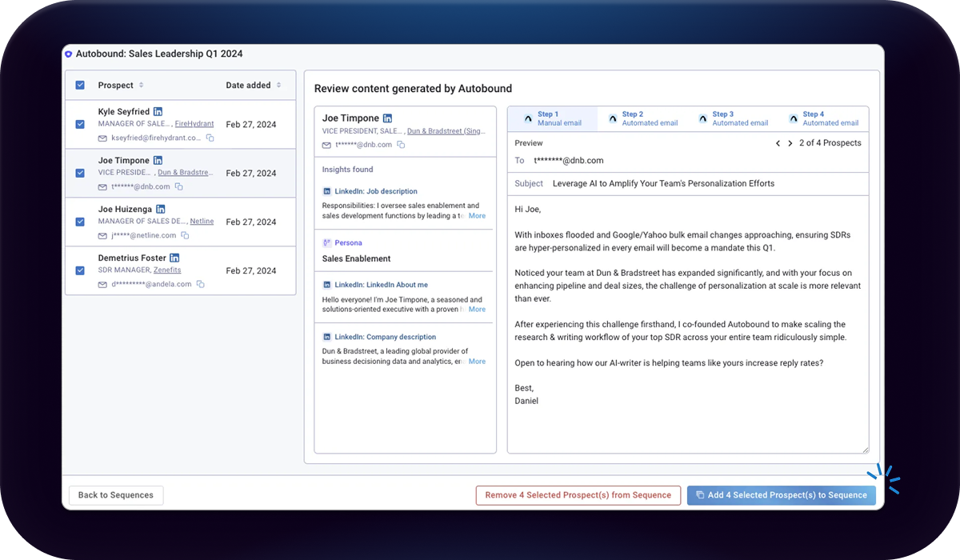The width and height of the screenshot is (960, 560).
Task: Open the FireHydrant company link
Action: click(x=194, y=124)
